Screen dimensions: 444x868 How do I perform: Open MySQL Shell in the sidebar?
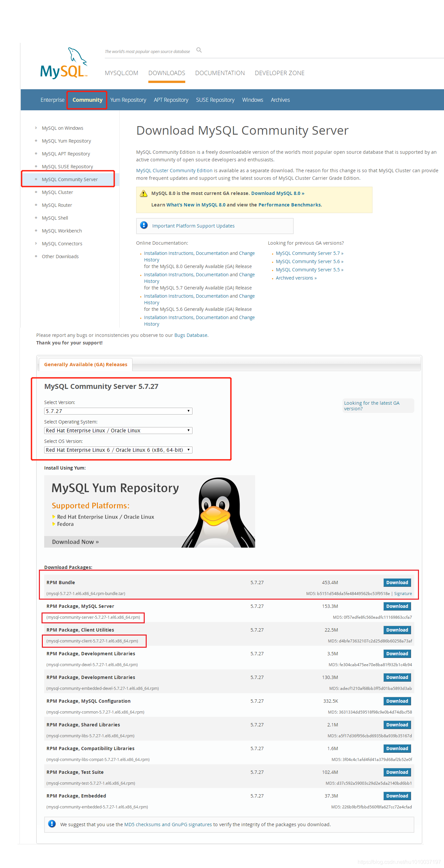[55, 218]
